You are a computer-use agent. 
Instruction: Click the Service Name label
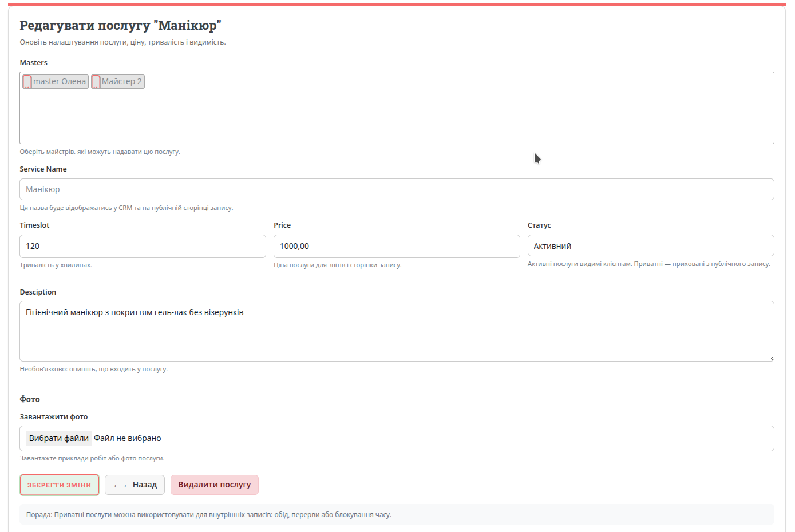tap(43, 169)
